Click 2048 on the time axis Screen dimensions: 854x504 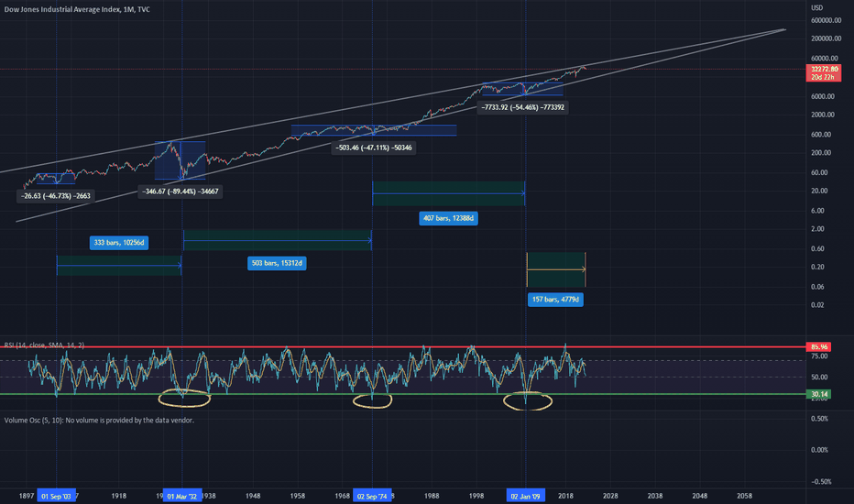click(x=699, y=496)
